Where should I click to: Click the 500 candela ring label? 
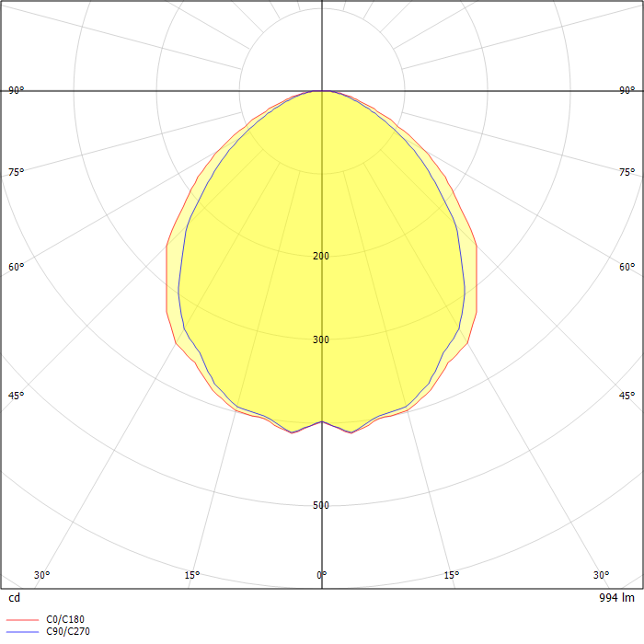point(321,505)
